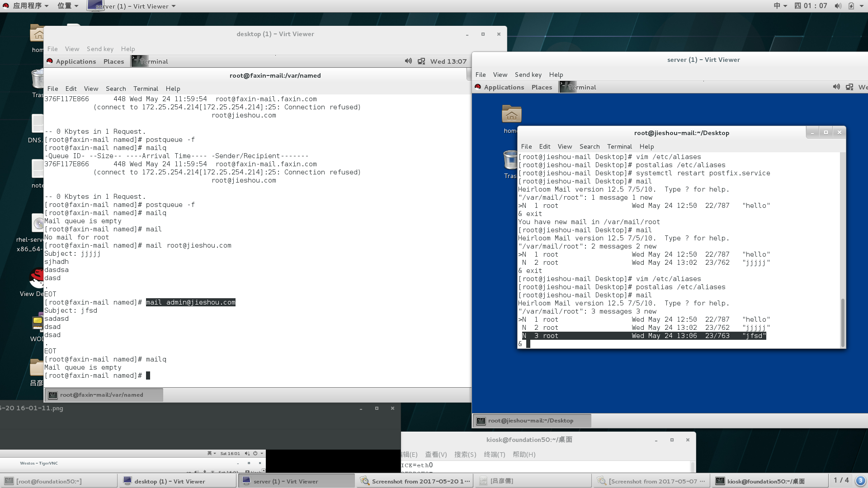Viewport: 868px width, 488px height.
Task: Switch to Screenshot from 2017-05-20 taskbar button
Action: 415,481
